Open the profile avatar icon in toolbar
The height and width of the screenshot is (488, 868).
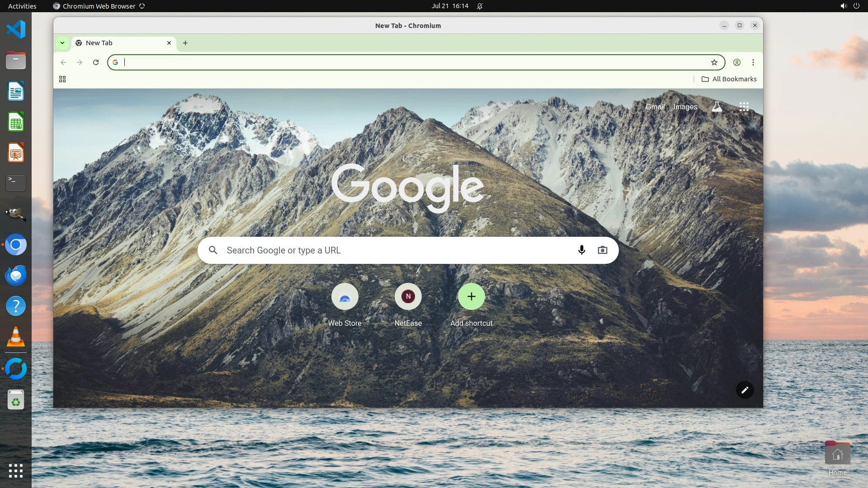coord(736,62)
